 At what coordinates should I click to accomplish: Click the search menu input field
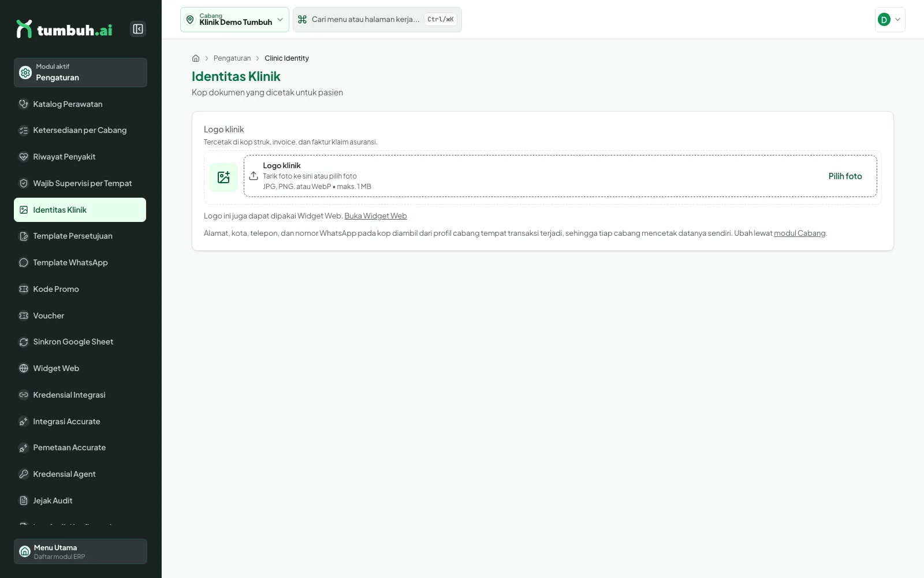[377, 20]
